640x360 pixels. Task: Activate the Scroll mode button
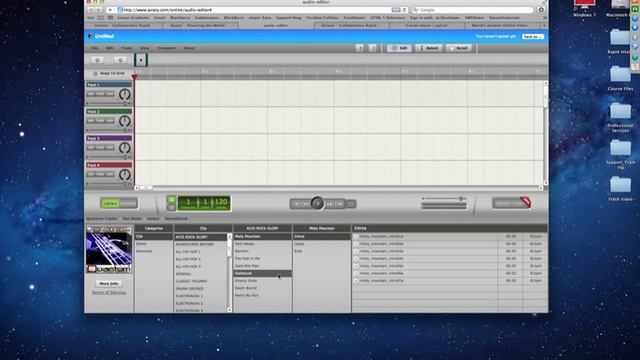click(x=459, y=48)
